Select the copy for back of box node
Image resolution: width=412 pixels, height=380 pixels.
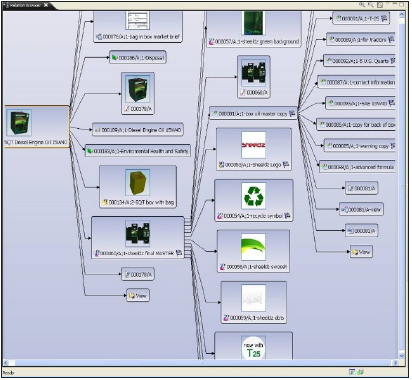pos(356,125)
